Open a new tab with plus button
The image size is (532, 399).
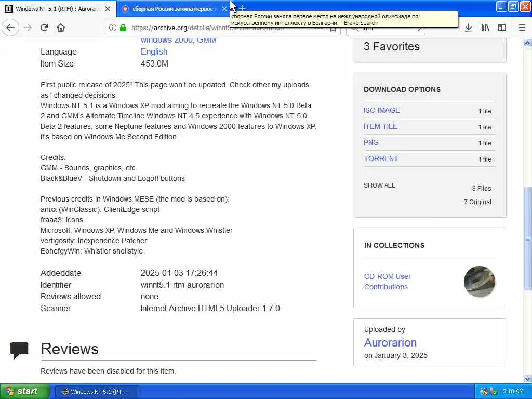click(242, 8)
